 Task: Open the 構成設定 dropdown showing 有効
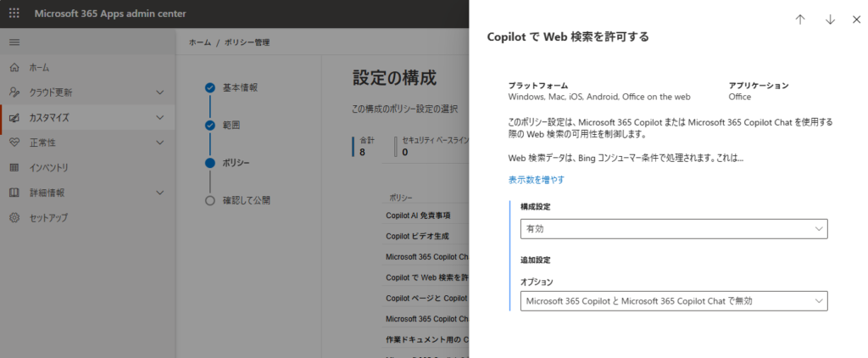674,229
